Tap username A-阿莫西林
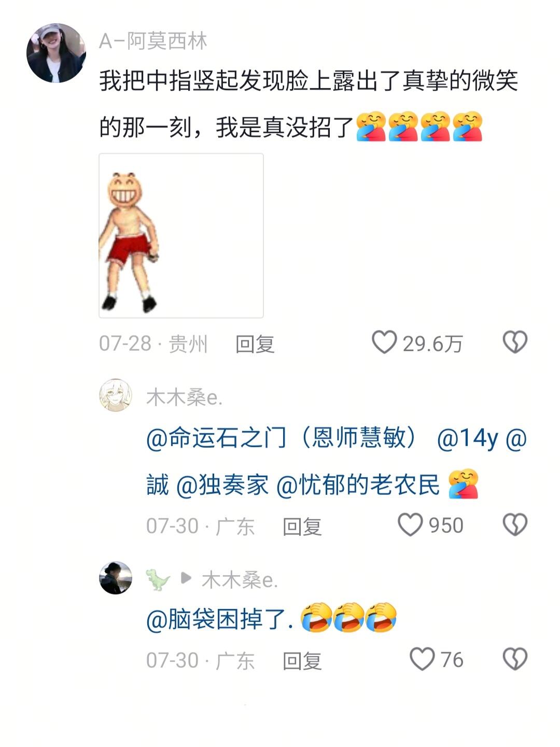 point(153,40)
